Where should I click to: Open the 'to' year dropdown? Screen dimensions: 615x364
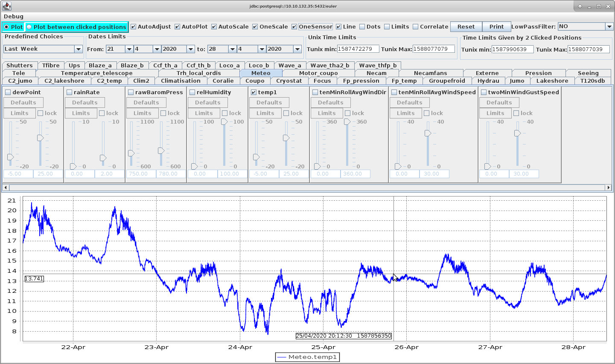coord(297,49)
